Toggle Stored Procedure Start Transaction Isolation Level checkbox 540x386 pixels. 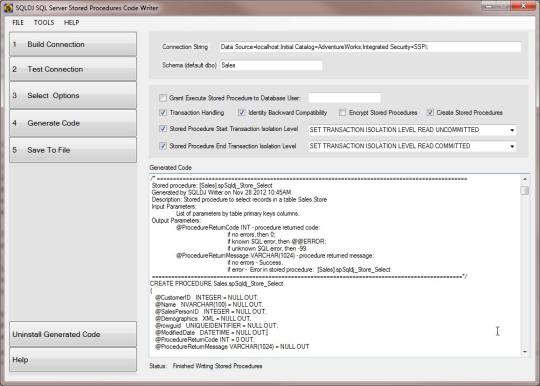click(163, 129)
